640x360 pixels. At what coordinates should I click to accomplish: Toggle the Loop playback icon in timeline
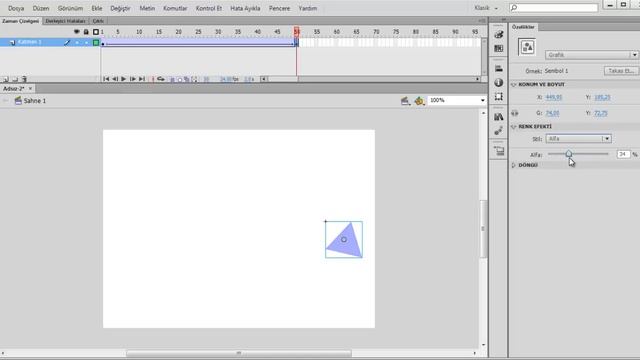[x=161, y=79]
